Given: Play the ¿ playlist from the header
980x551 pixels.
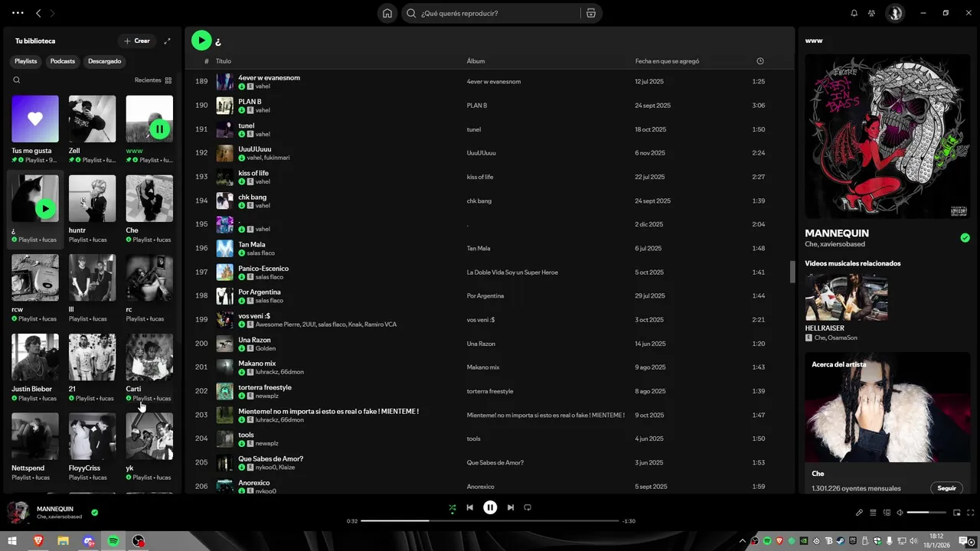Looking at the screenshot, I should (201, 41).
